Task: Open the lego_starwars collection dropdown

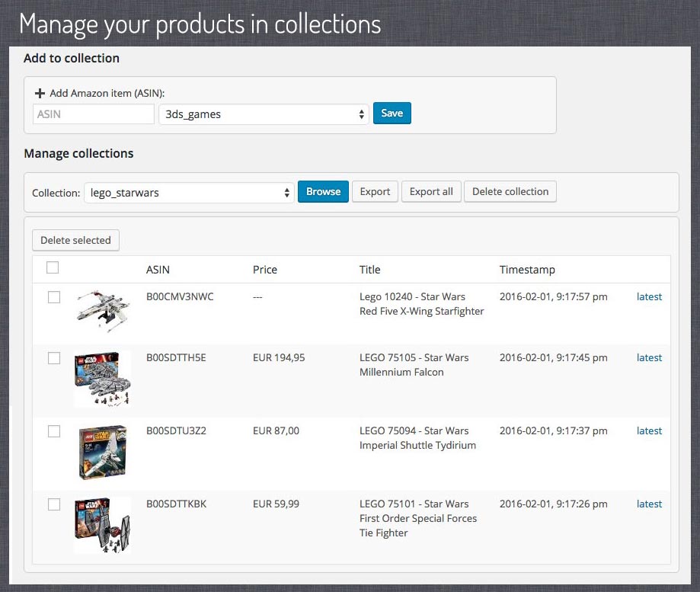Action: pyautogui.click(x=189, y=193)
